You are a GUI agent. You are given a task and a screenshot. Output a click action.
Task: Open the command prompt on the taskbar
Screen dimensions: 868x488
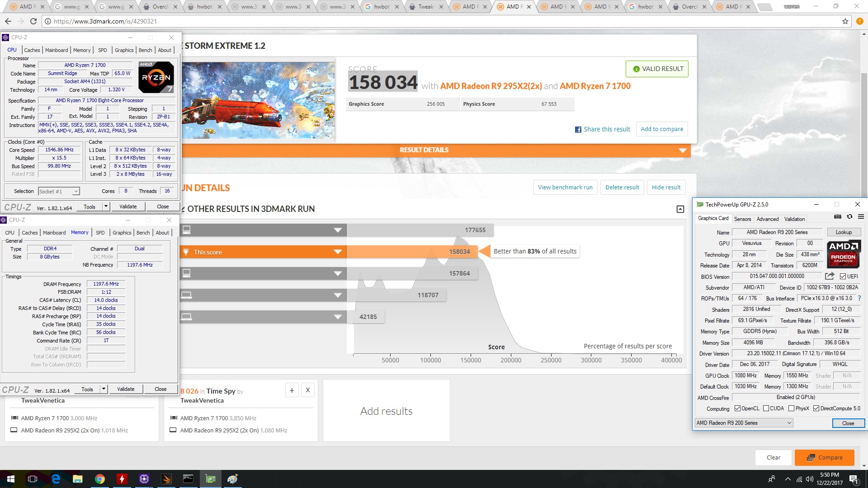click(x=188, y=479)
